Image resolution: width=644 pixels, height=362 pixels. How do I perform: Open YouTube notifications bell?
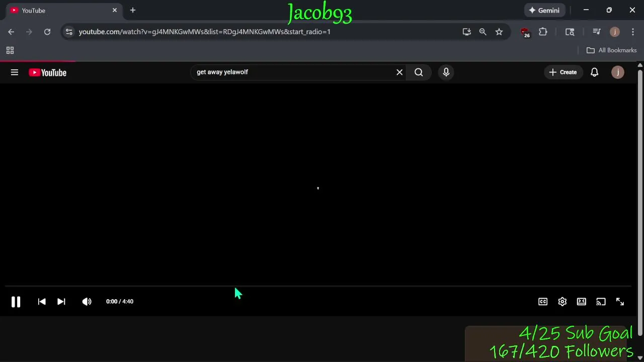[594, 72]
